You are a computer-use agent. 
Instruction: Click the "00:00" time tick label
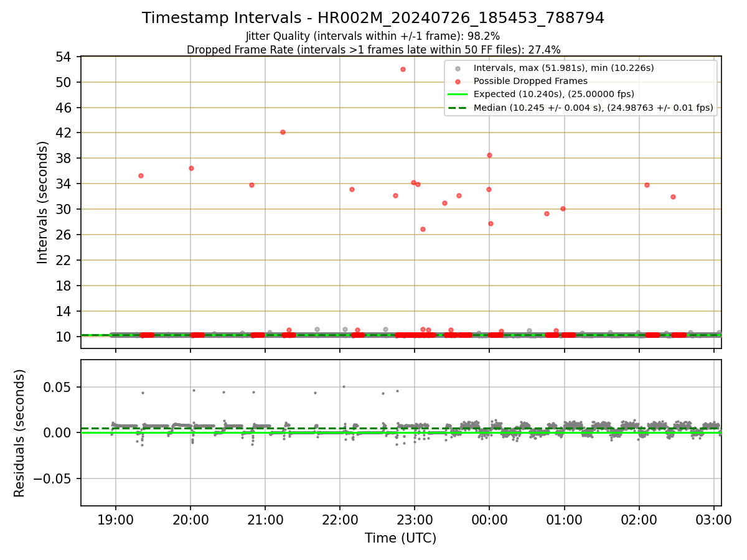(x=489, y=520)
